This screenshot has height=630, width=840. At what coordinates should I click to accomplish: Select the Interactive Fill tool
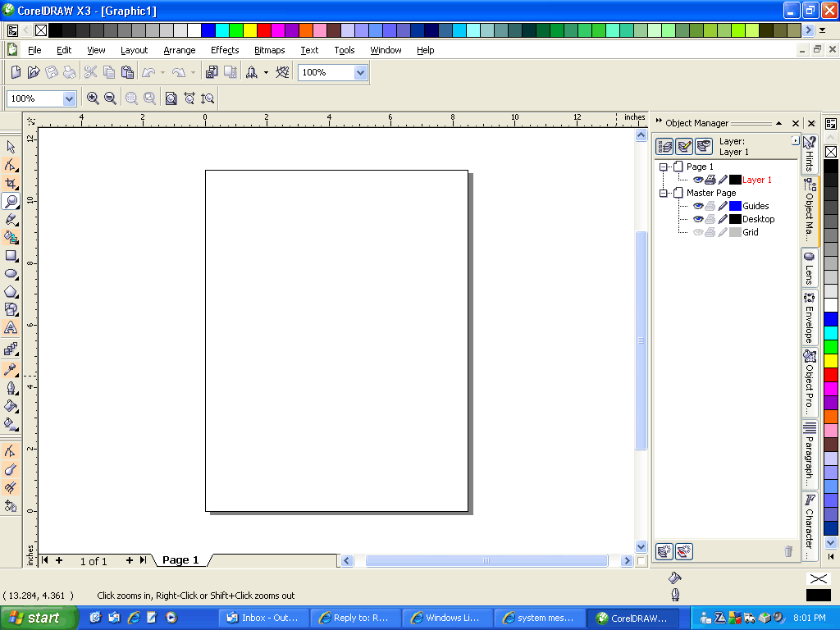[11, 424]
